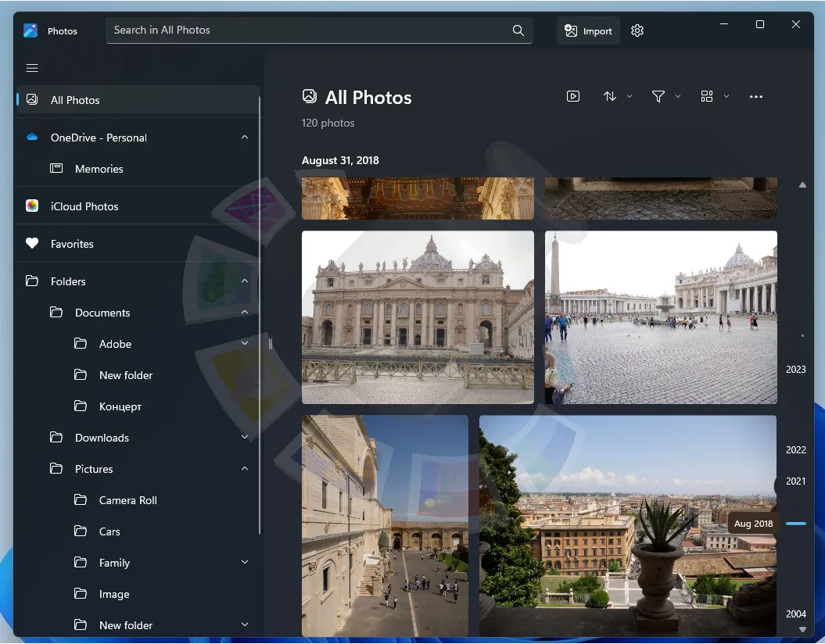Expand the Downloads folder chevron
Screen dimensions: 825x644
(245, 437)
